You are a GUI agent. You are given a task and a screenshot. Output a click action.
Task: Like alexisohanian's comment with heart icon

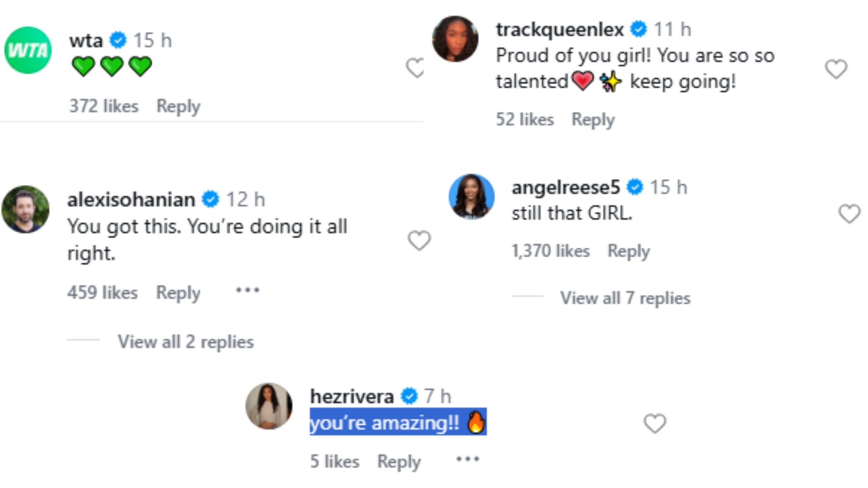419,240
